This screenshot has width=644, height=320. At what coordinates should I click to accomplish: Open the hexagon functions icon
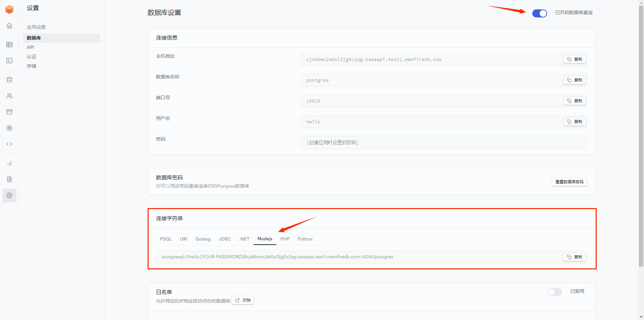coord(9,128)
